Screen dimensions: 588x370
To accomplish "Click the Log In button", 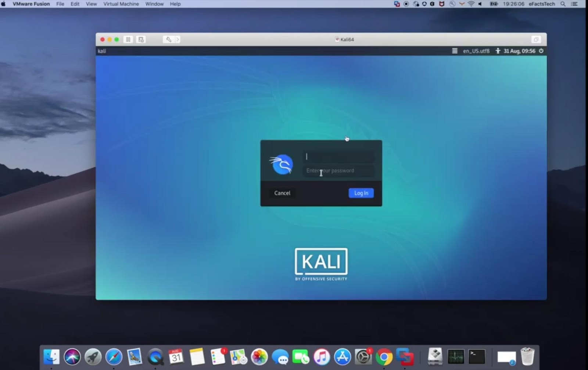I will pyautogui.click(x=361, y=193).
